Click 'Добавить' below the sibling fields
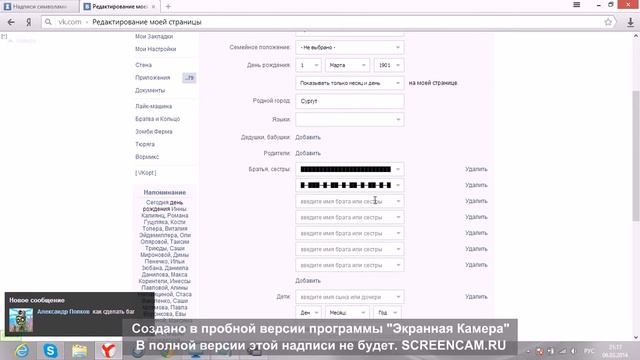This screenshot has width=640, height=360. tap(308, 281)
